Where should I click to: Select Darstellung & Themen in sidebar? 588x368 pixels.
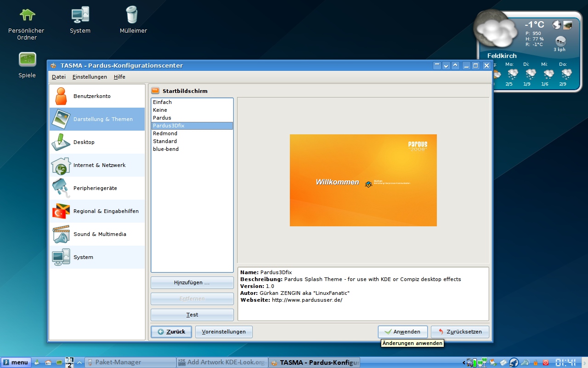coord(97,119)
